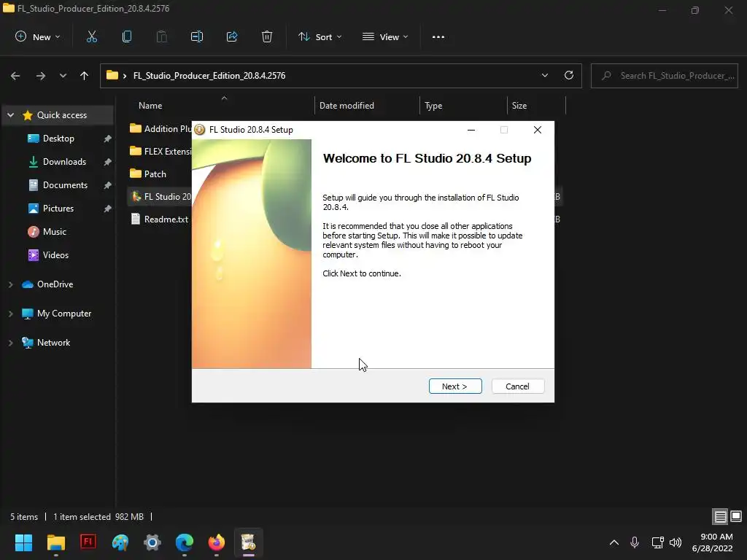Click the Share icon in toolbar
The image size is (747, 560).
[232, 37]
